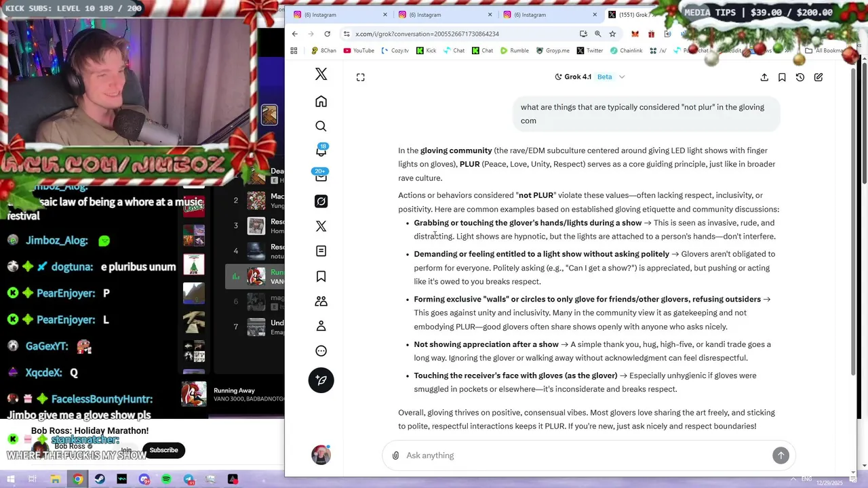This screenshot has width=868, height=488.
Task: Attach a file using paperclip icon
Action: coord(395,455)
